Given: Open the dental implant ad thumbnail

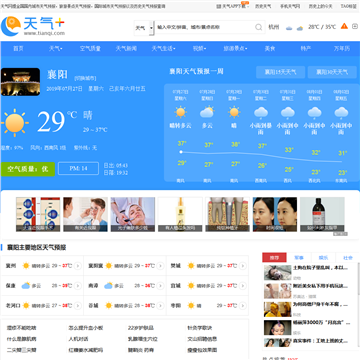Looking at the screenshot, I should (227, 214).
